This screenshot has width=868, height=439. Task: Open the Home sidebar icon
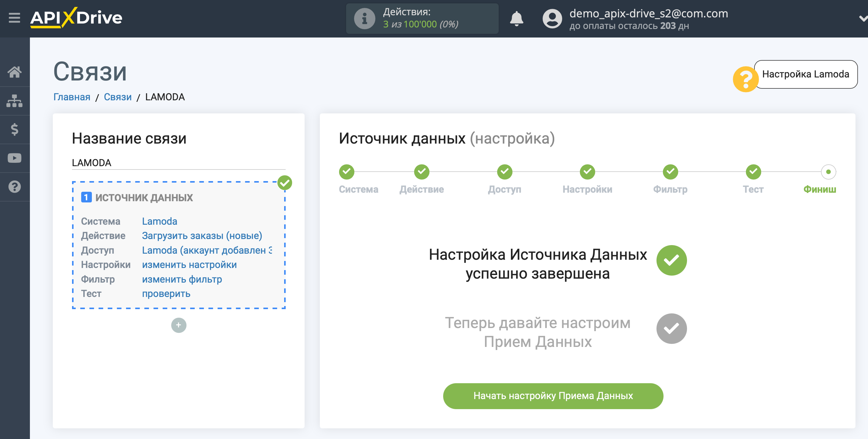[14, 72]
